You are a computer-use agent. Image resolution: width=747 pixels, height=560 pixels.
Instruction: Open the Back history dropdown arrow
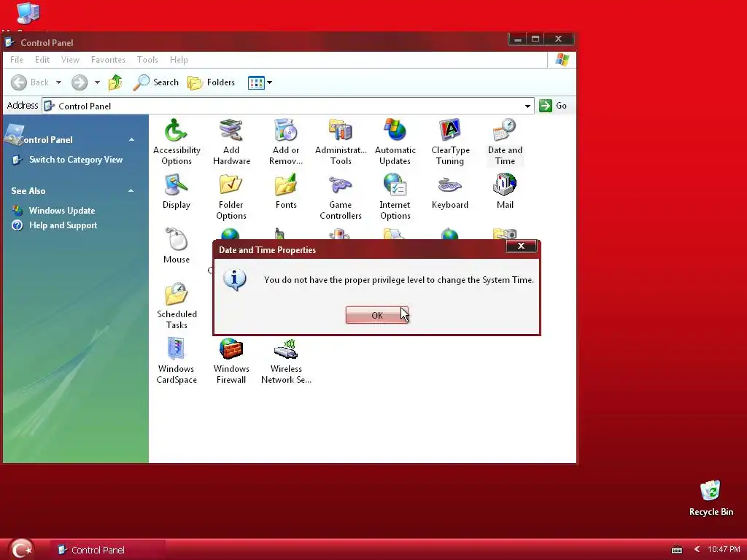pyautogui.click(x=58, y=82)
